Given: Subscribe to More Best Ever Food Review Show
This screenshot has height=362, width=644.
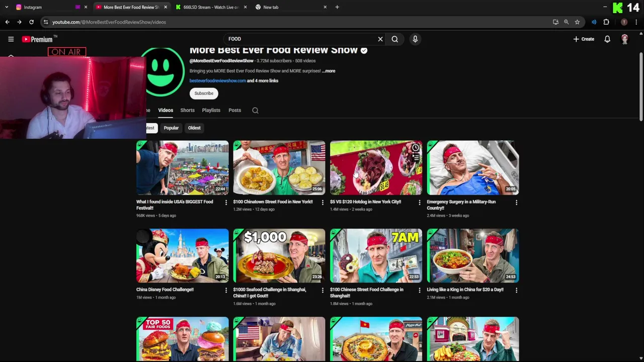Looking at the screenshot, I should click(204, 93).
